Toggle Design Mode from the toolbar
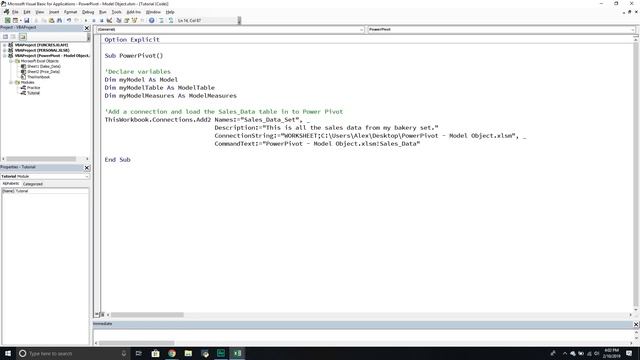The image size is (640, 360). coord(109,20)
